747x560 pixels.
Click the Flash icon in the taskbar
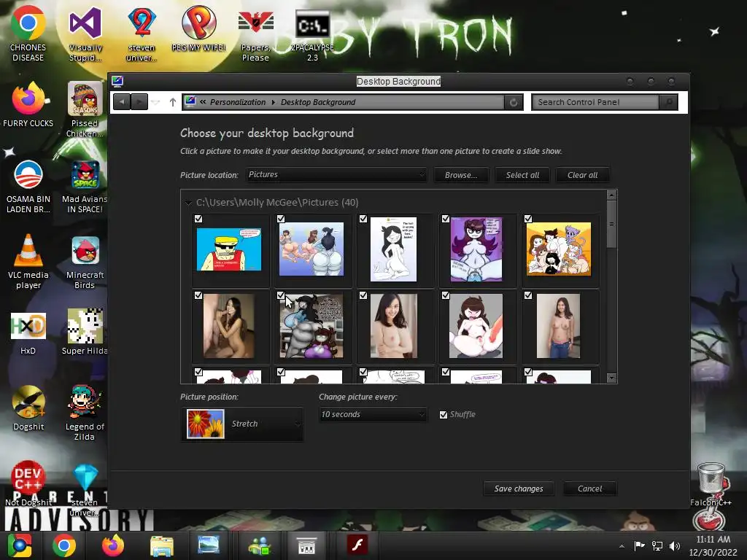pos(357,545)
